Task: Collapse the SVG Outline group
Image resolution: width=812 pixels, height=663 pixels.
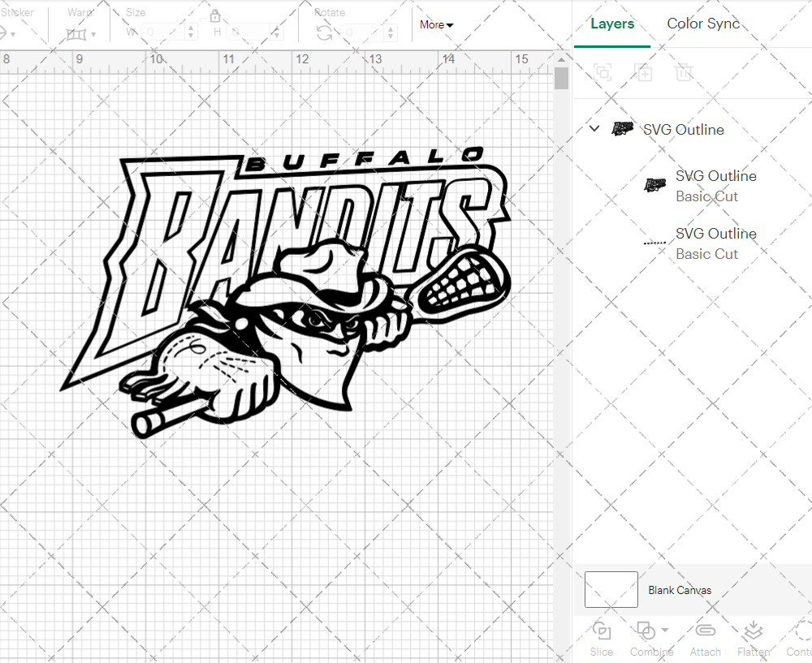Action: coord(594,128)
